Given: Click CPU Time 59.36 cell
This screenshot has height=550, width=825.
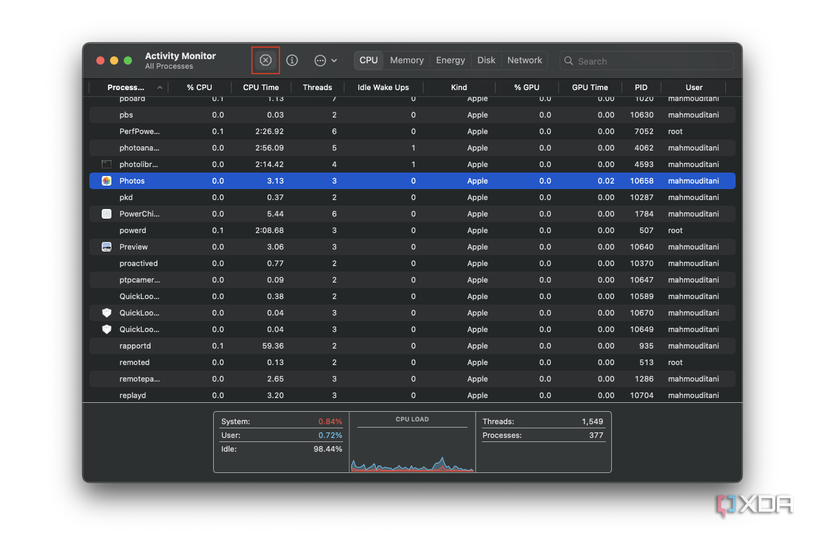Looking at the screenshot, I should [x=273, y=346].
